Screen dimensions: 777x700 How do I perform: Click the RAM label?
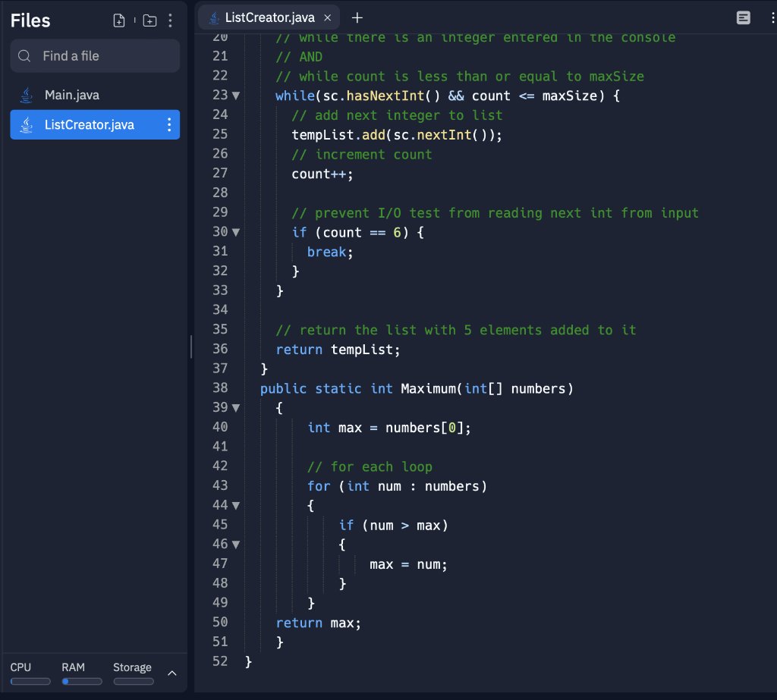[x=74, y=667]
